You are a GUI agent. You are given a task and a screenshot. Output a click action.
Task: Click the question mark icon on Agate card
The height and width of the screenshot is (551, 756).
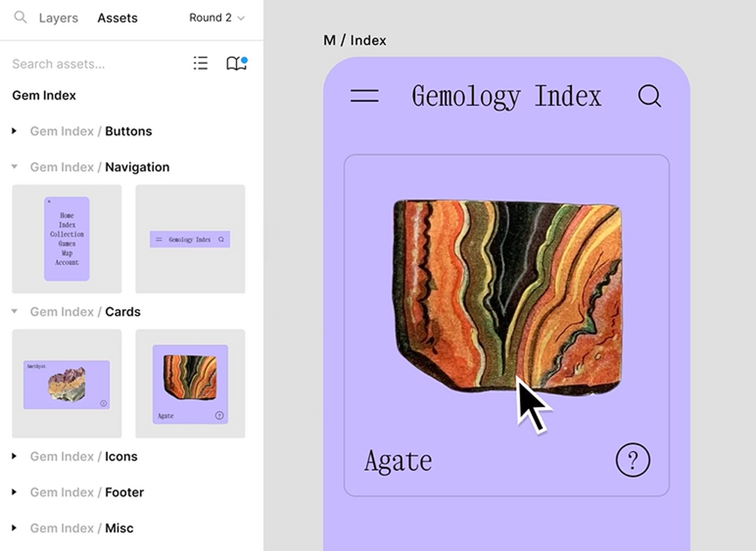[x=632, y=461]
